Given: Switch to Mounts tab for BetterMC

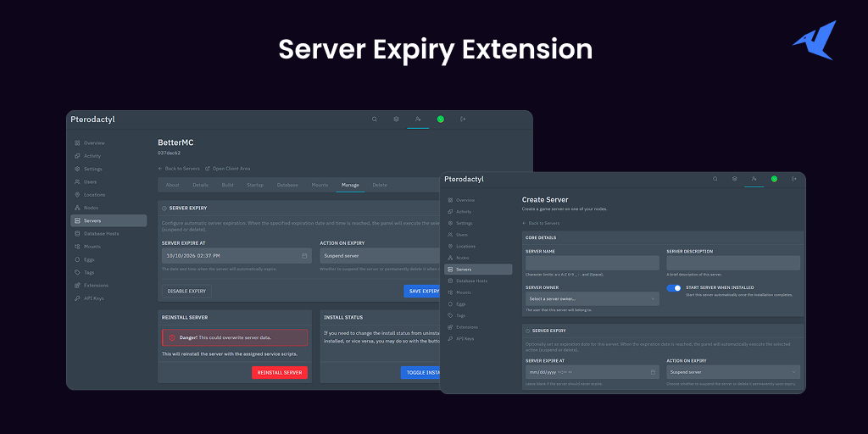Looking at the screenshot, I should (320, 185).
